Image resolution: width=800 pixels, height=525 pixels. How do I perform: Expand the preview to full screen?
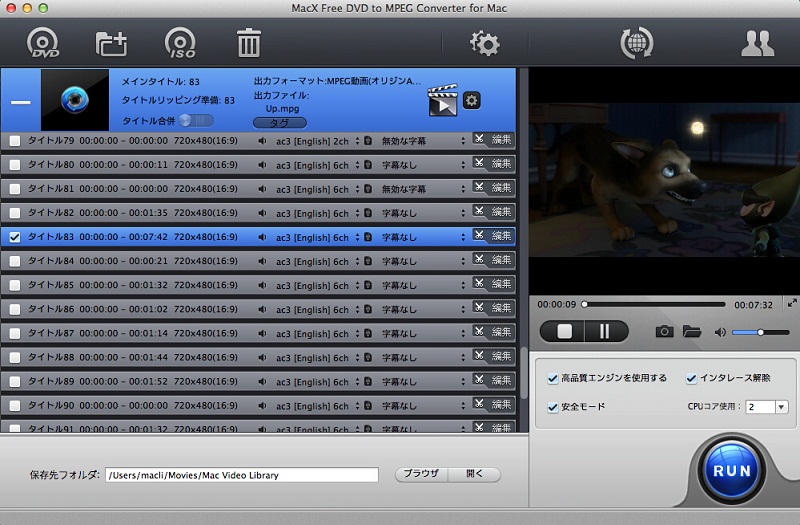click(x=792, y=303)
